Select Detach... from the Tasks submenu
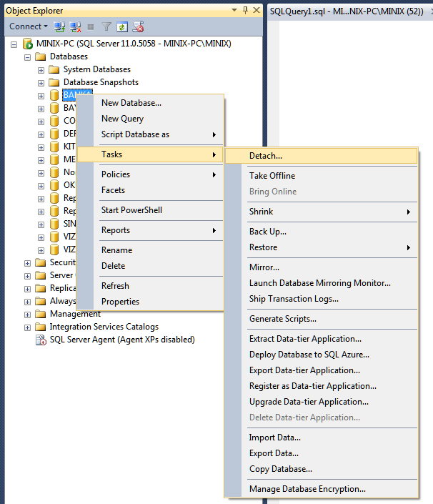 [x=266, y=156]
